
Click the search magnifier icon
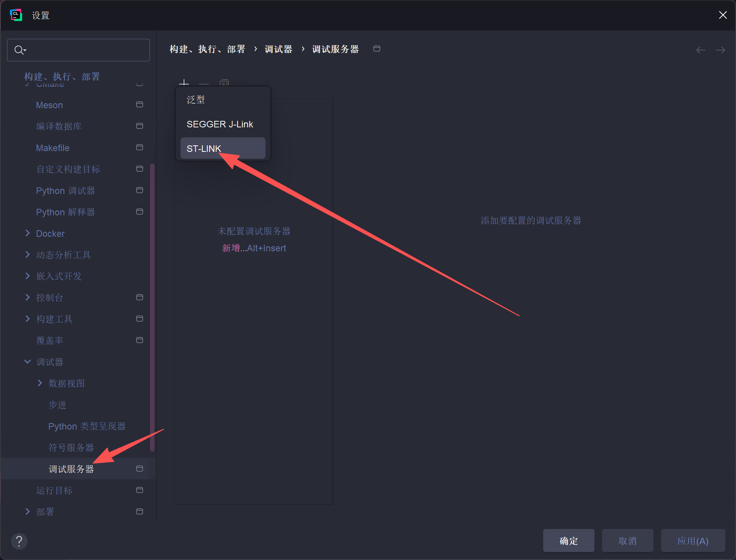19,50
